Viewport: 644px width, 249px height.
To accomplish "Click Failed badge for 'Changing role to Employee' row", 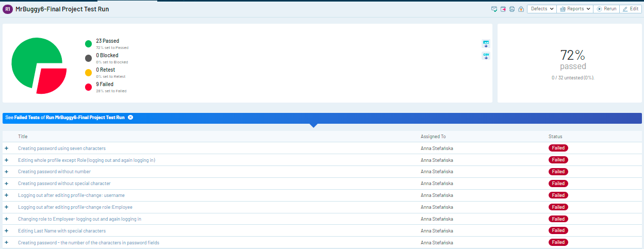I will point(558,219).
